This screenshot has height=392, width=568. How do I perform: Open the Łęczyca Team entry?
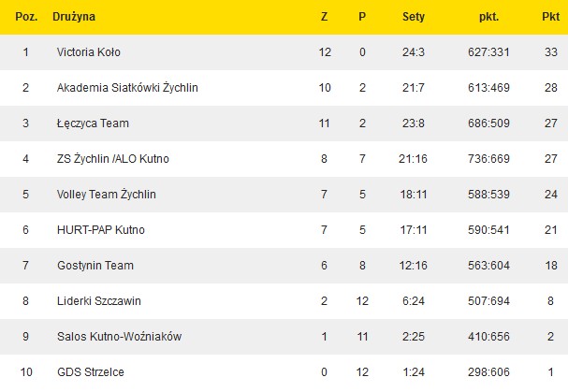pos(93,123)
